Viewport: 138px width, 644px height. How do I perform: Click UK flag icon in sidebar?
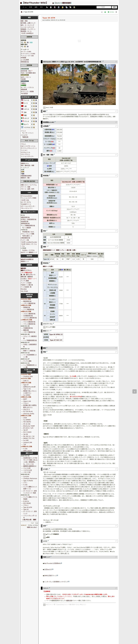pyautogui.click(x=22, y=109)
